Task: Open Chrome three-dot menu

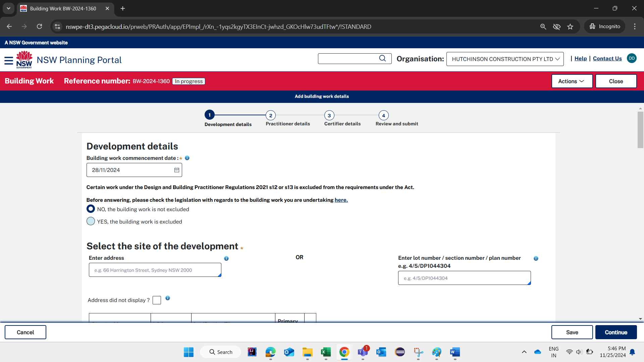Action: [x=635, y=26]
